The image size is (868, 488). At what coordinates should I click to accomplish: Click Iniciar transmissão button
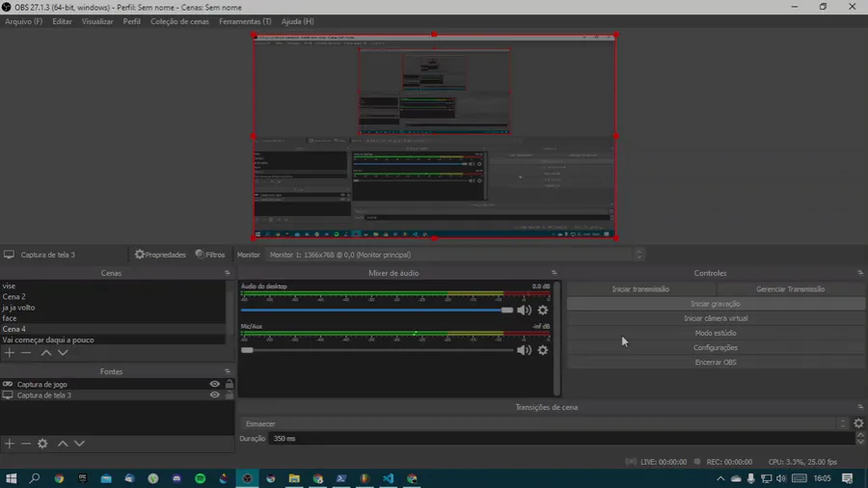640,288
